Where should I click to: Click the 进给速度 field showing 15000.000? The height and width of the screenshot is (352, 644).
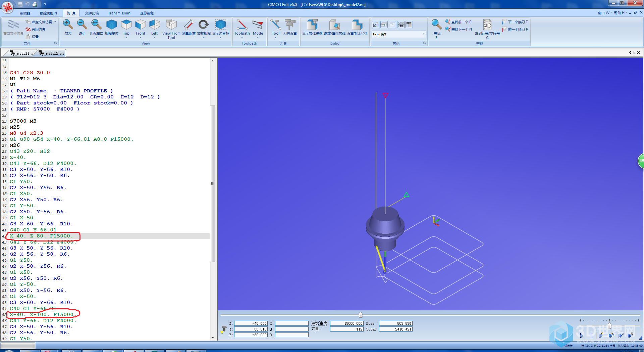pos(347,323)
